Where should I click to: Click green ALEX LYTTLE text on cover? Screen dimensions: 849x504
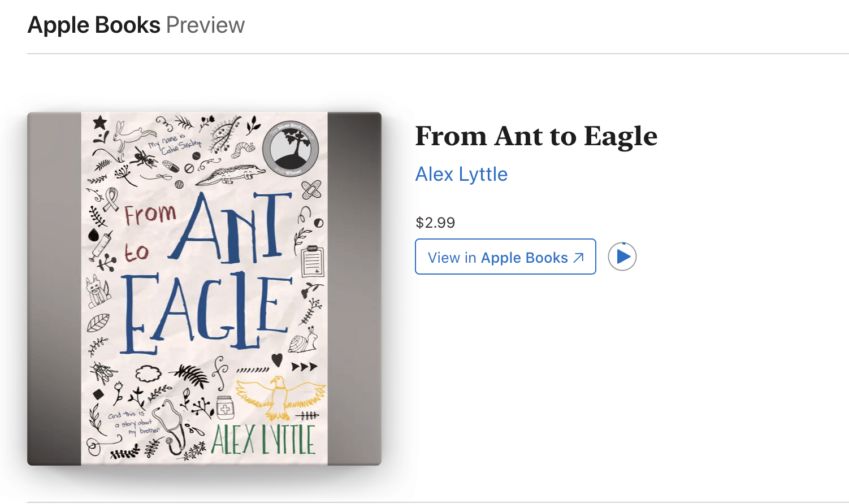point(262,440)
